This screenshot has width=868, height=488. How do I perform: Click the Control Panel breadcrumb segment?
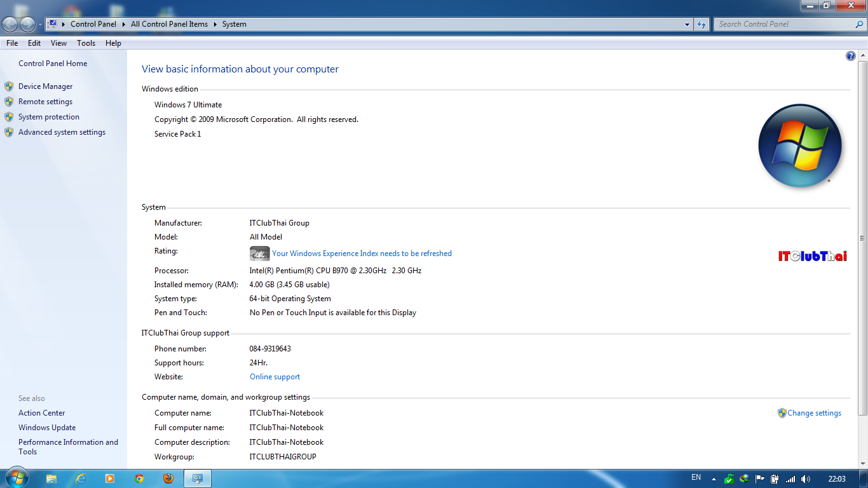pos(93,24)
